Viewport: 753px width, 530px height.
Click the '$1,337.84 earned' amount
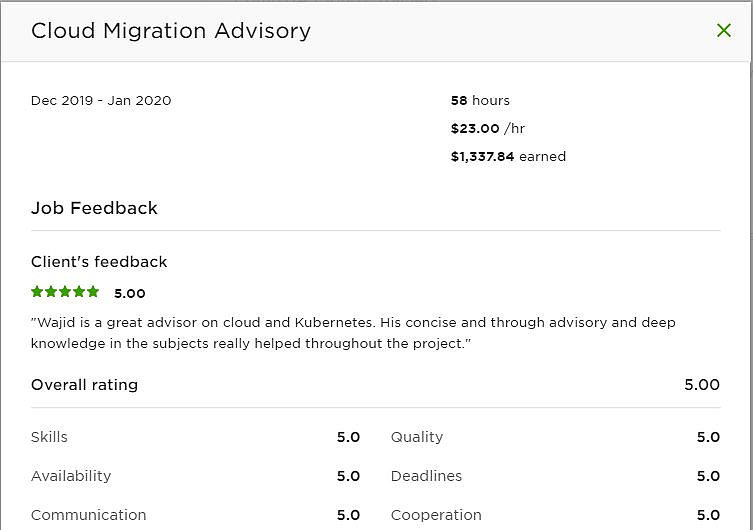[x=508, y=157]
